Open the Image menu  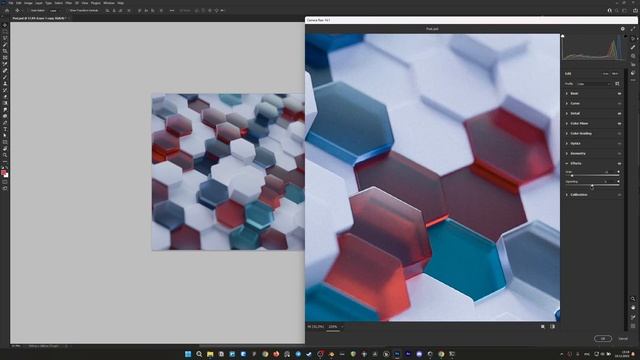[28, 3]
